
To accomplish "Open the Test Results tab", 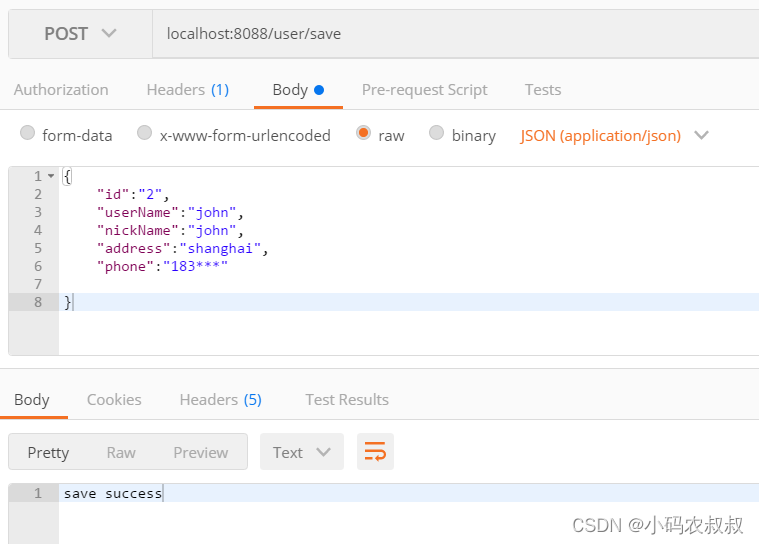I will [347, 399].
